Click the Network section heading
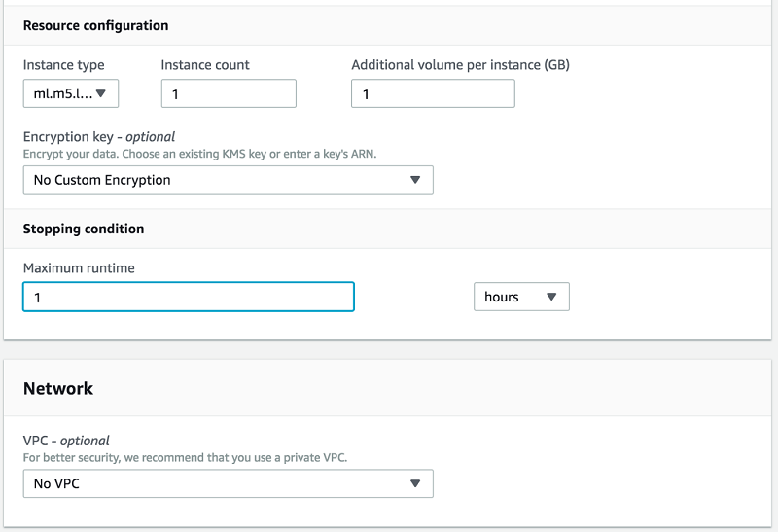Image resolution: width=778 pixels, height=532 pixels. pyautogui.click(x=58, y=388)
